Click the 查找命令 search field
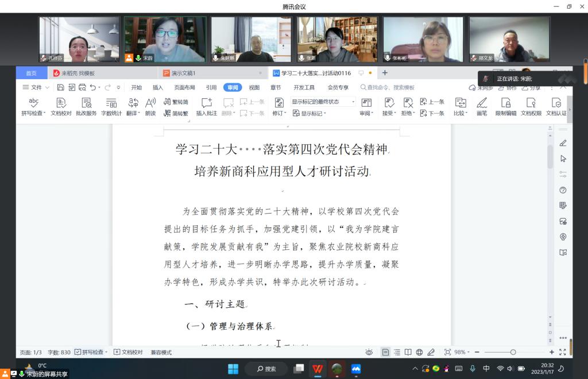Screen dimensions: 588x379 click(x=390, y=87)
